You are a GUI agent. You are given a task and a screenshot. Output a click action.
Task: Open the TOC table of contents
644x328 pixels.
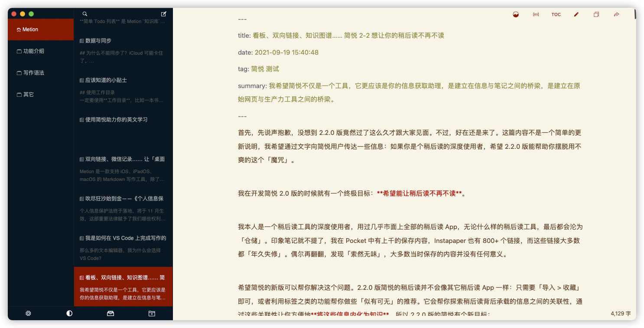pos(556,14)
